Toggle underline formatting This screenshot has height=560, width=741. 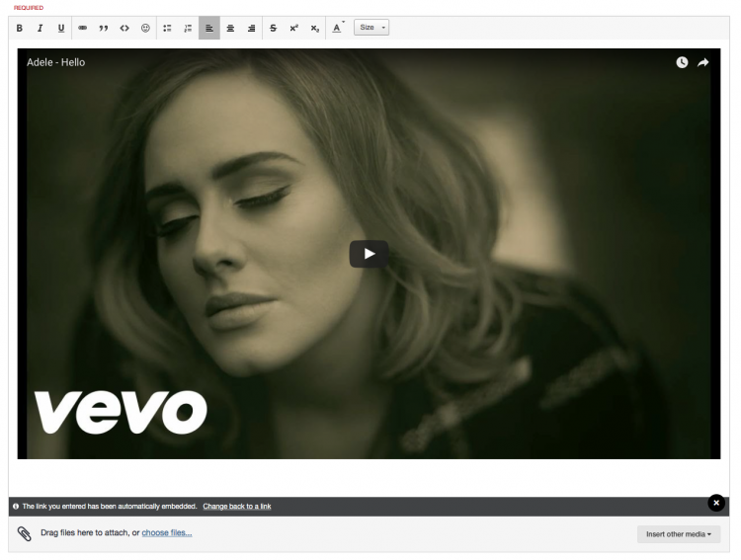[61, 28]
